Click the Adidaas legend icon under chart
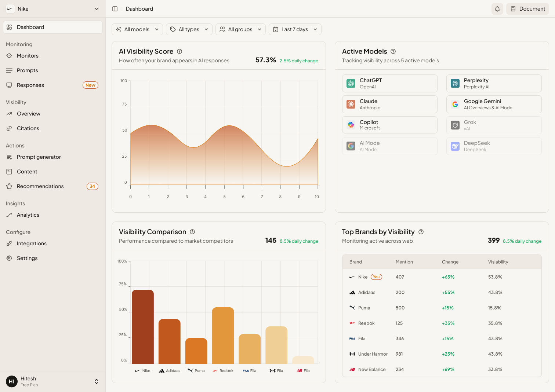The width and height of the screenshot is (555, 392). pos(162,371)
